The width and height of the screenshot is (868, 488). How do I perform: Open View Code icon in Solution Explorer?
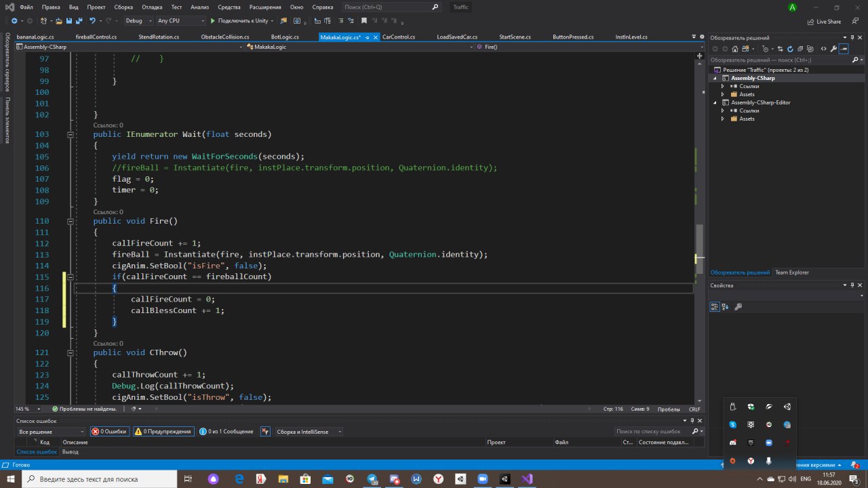(823, 49)
